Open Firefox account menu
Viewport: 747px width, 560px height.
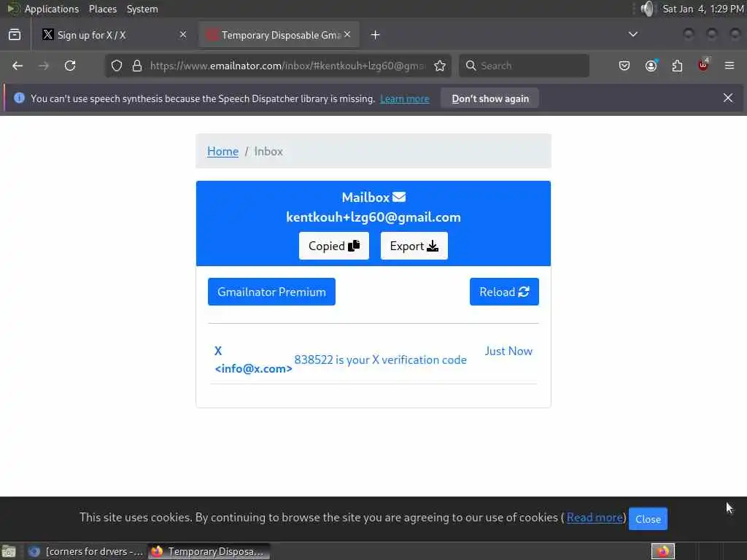click(x=651, y=66)
